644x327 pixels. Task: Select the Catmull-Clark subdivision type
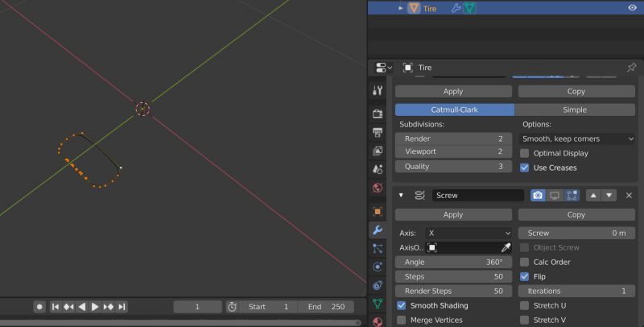[455, 110]
